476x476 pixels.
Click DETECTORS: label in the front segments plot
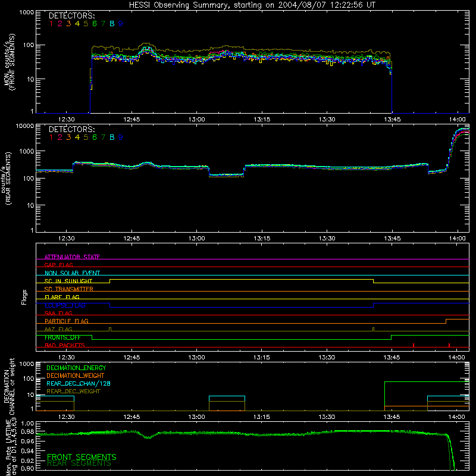tap(71, 16)
